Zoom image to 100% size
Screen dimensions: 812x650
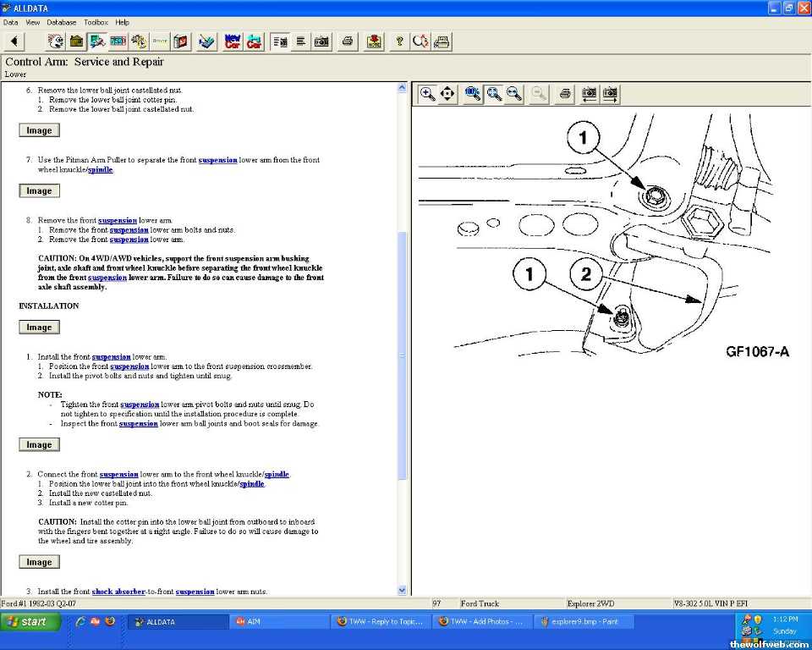pyautogui.click(x=473, y=94)
